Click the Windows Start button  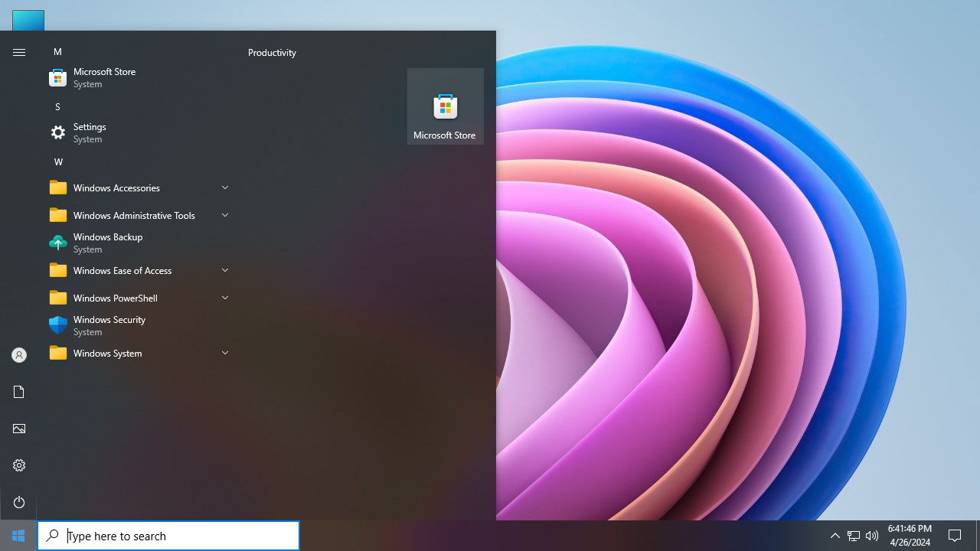click(18, 536)
